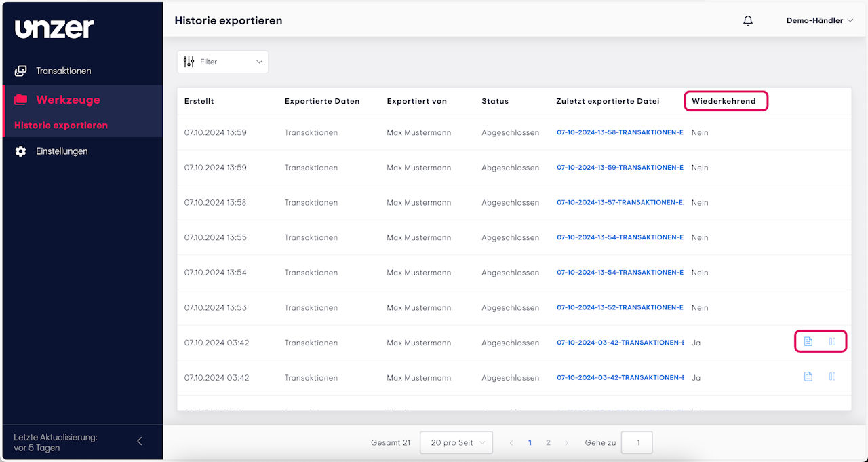The image size is (868, 462).
Task: Collapse the sidebar with the chevron
Action: tap(140, 441)
